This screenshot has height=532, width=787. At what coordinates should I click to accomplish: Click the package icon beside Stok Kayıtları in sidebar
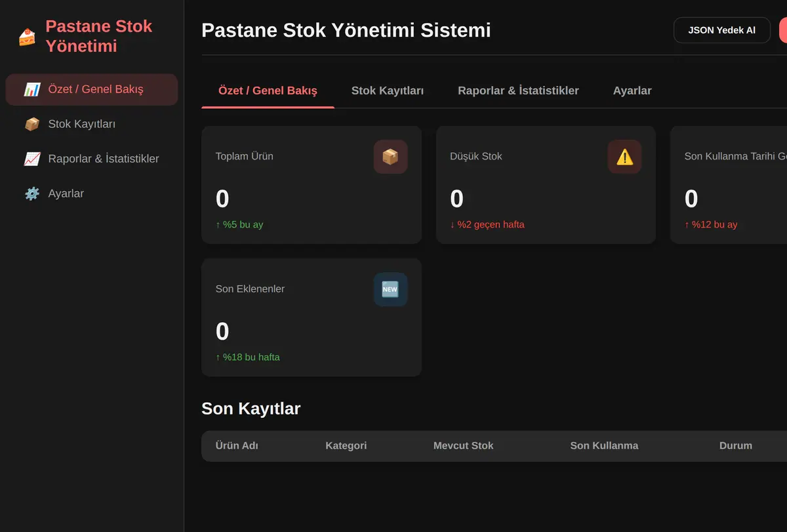coord(31,124)
